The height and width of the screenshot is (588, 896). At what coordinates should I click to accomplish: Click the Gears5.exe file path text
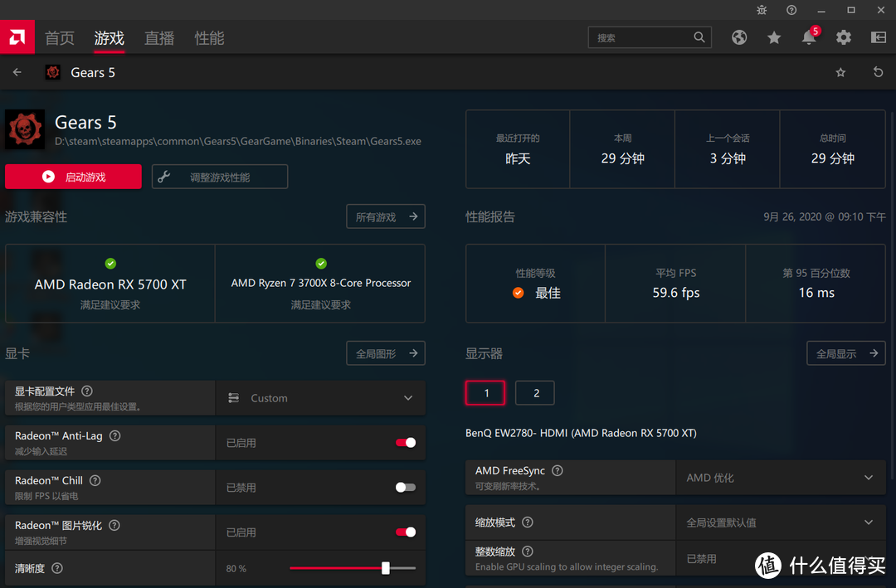click(238, 141)
